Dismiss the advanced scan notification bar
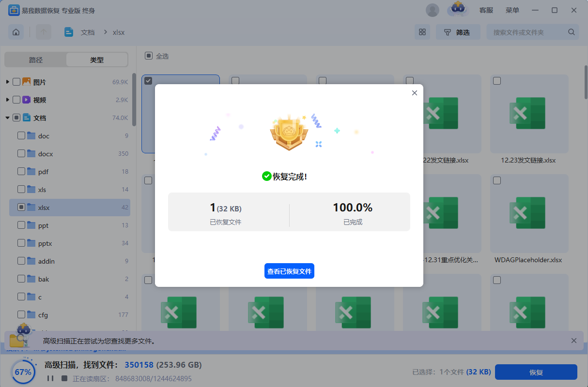 [574, 341]
